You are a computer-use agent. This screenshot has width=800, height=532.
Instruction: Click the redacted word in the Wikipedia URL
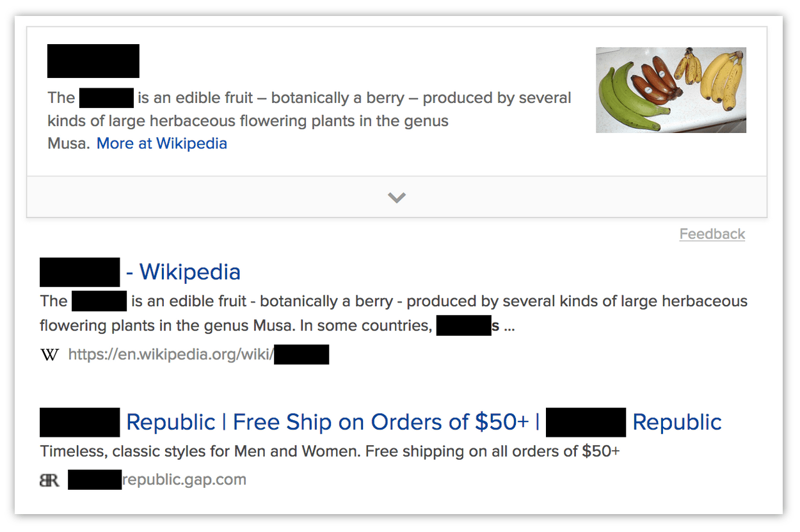click(301, 354)
